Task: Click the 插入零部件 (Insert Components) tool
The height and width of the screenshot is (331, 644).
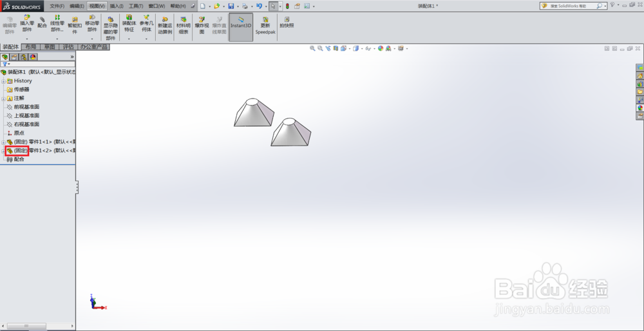Action: point(27,23)
